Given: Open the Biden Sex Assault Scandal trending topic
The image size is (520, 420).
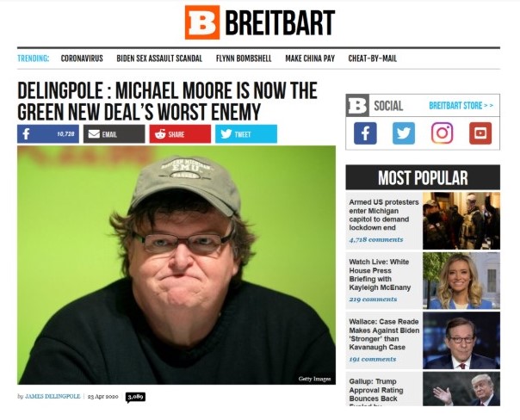Looking at the screenshot, I should tap(159, 59).
